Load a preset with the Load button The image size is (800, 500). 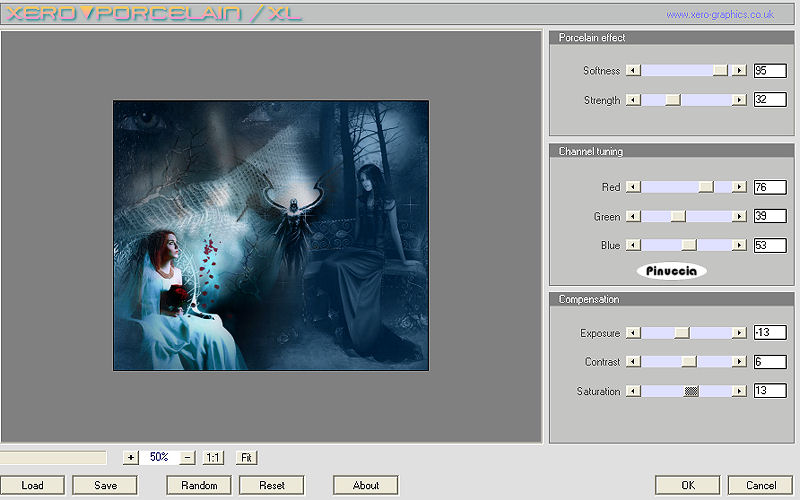coord(32,485)
